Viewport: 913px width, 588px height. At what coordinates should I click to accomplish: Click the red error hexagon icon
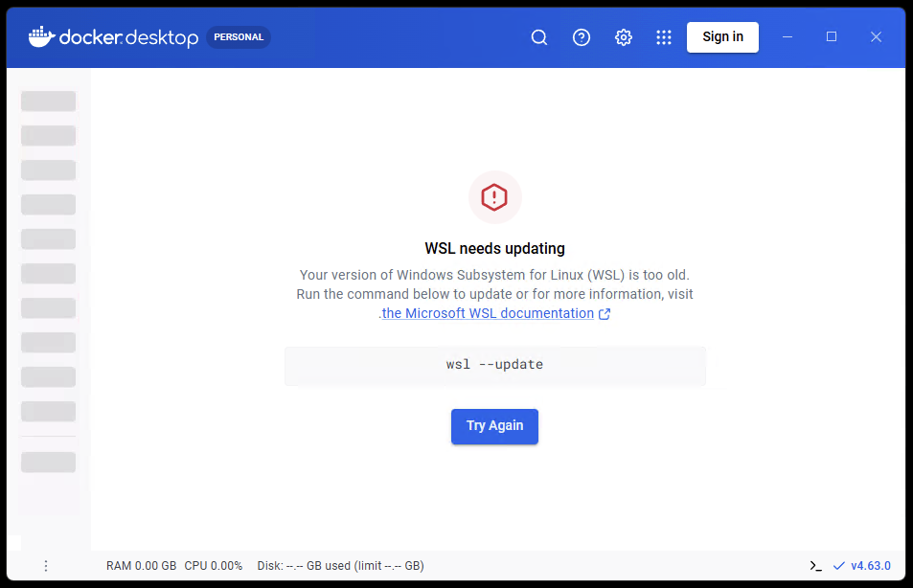click(x=494, y=196)
